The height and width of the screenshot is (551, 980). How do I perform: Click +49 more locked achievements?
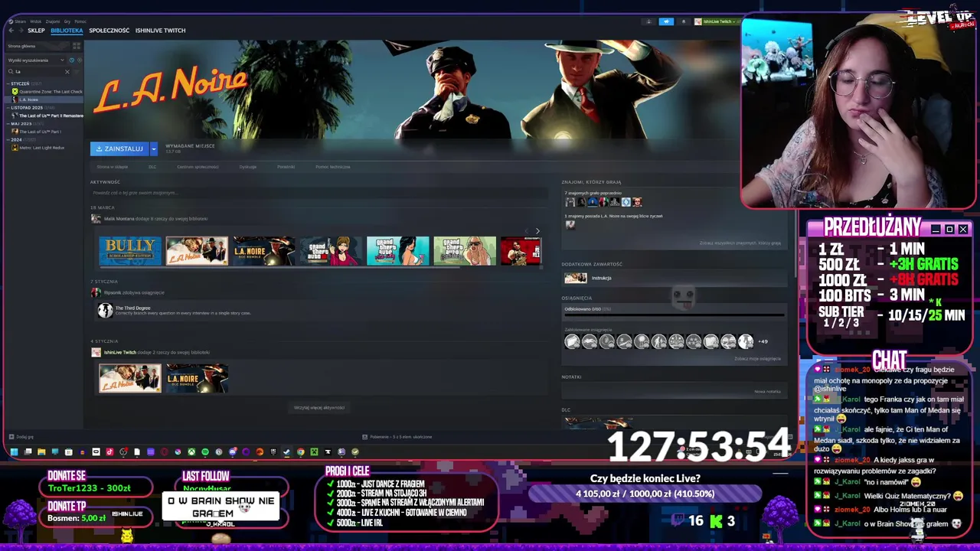763,341
